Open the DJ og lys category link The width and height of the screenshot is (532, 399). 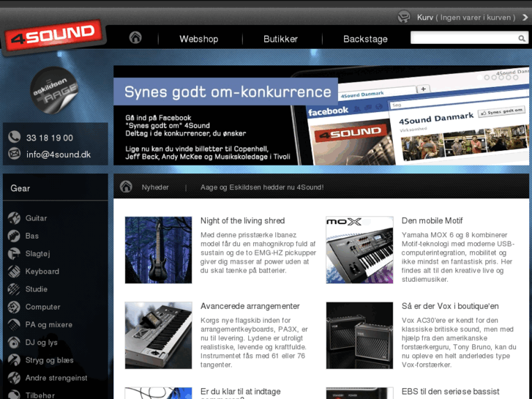[x=42, y=343]
